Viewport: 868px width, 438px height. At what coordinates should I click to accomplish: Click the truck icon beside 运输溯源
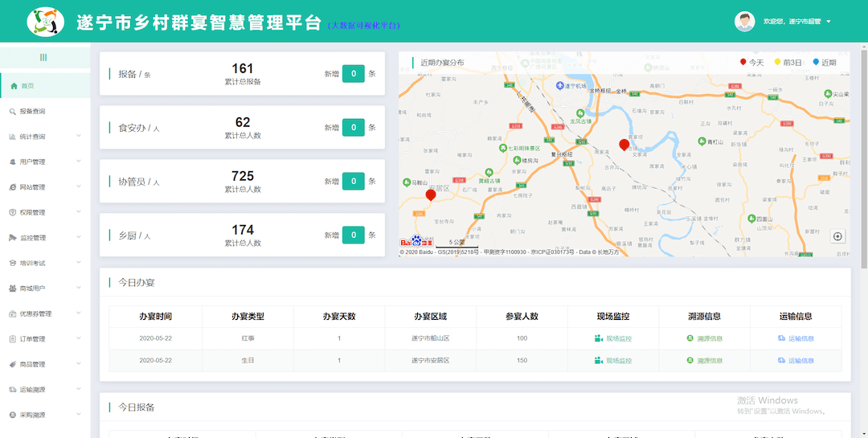click(x=13, y=390)
